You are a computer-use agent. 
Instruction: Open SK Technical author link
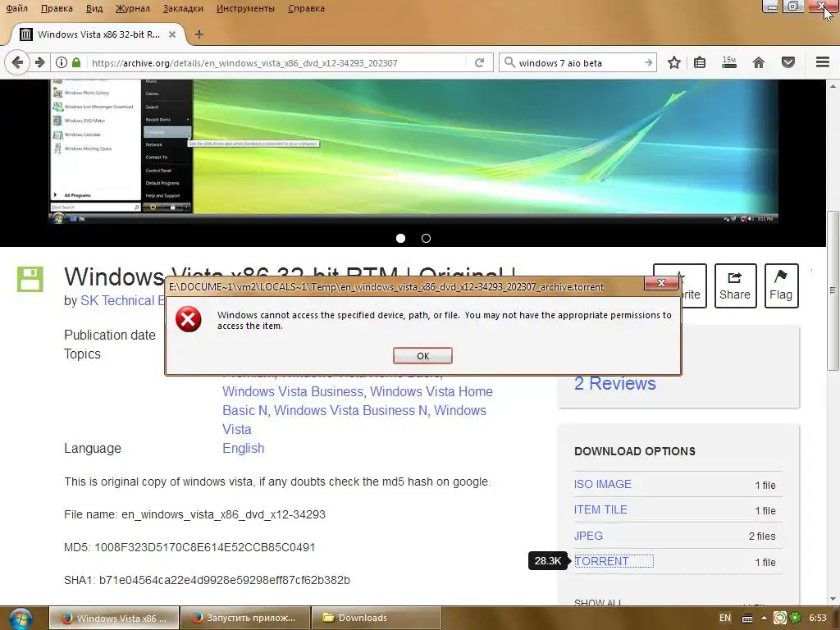[x=122, y=300]
